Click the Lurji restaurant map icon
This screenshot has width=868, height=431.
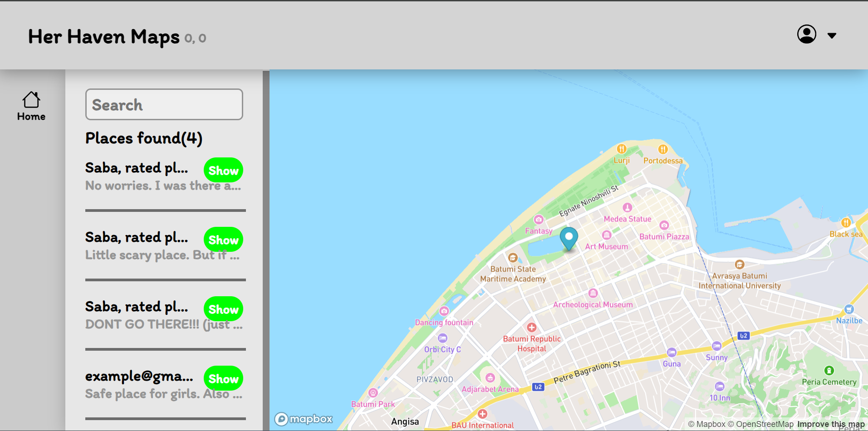tap(622, 149)
